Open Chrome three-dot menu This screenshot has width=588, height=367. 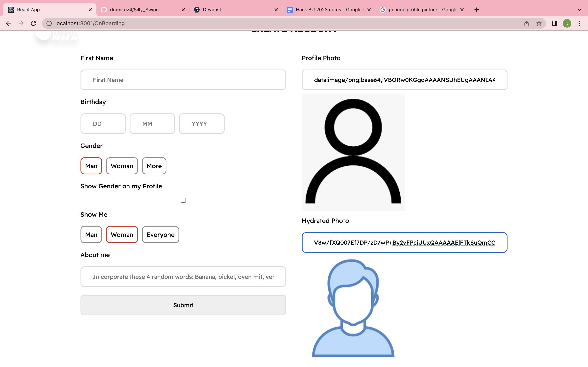pyautogui.click(x=579, y=23)
